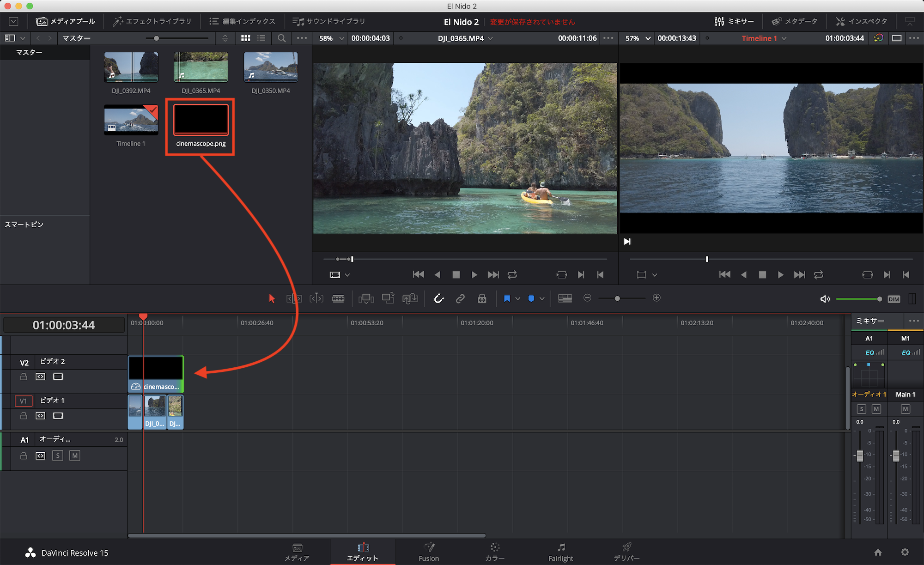Screen dimensions: 924x565
Task: Click the position lock icon in toolbar
Action: click(x=482, y=299)
